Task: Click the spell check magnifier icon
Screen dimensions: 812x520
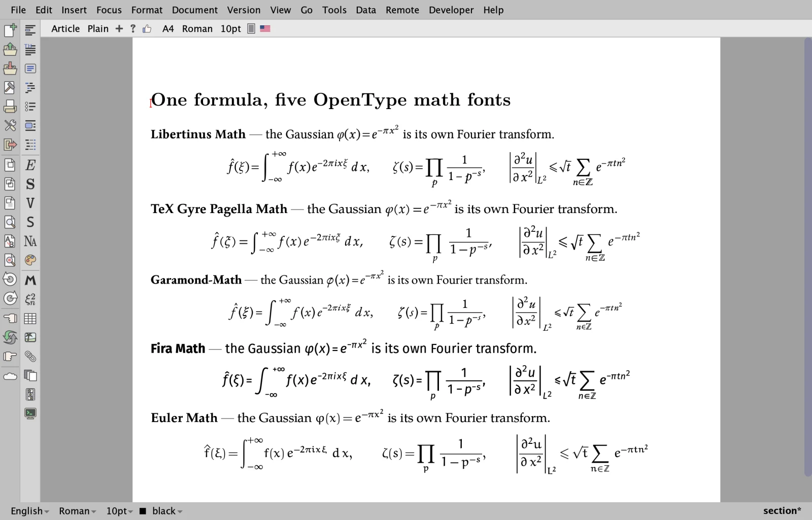Action: click(10, 260)
